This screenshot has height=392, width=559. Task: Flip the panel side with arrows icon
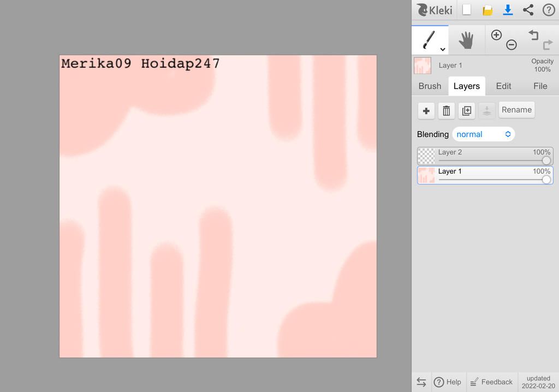point(421,382)
